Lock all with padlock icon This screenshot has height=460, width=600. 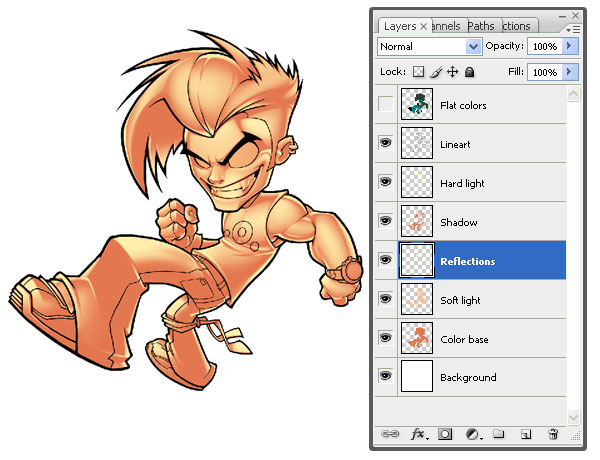(470, 72)
